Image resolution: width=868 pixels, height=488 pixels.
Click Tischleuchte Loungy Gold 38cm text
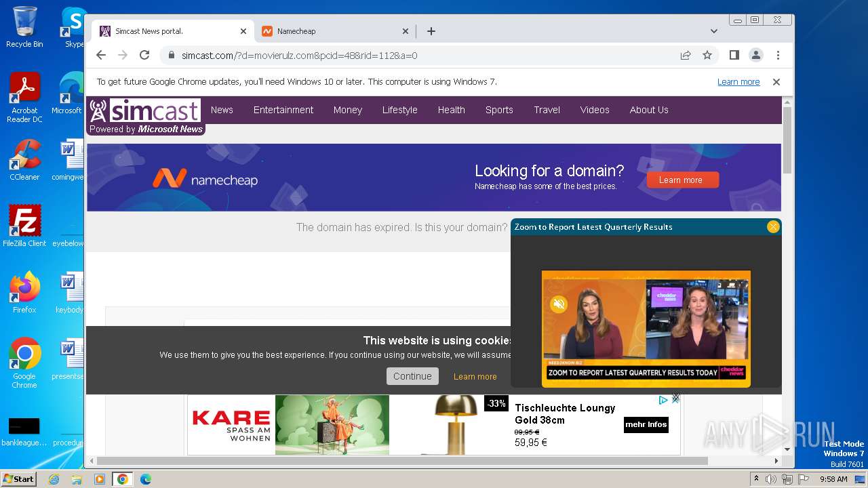click(565, 414)
